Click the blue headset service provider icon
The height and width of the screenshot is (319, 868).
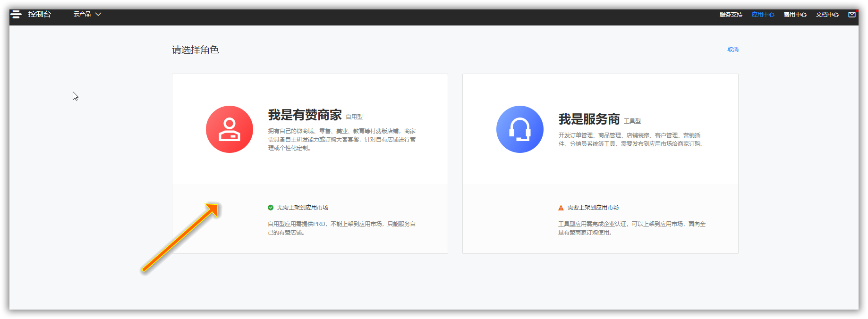pos(520,129)
